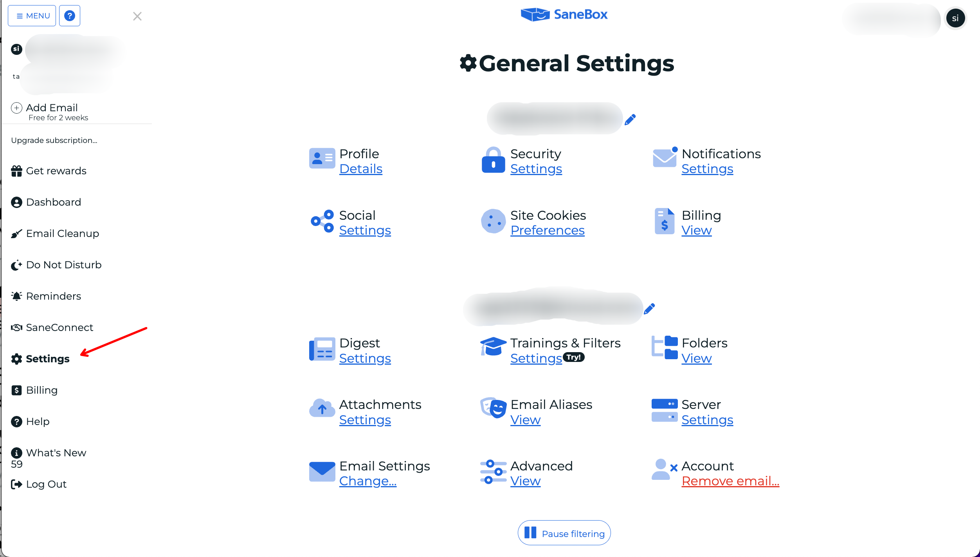The width and height of the screenshot is (980, 557).
Task: Click the Advanced sliders icon
Action: click(x=493, y=472)
